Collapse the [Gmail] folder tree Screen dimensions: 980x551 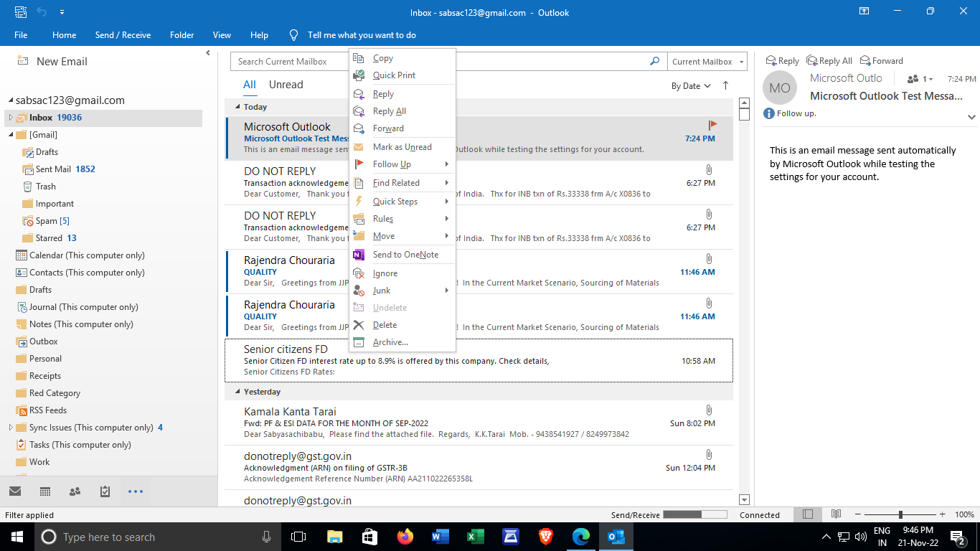tap(11, 135)
